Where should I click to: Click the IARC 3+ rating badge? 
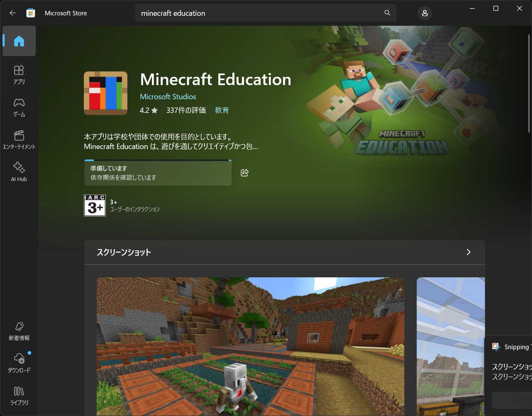click(95, 206)
